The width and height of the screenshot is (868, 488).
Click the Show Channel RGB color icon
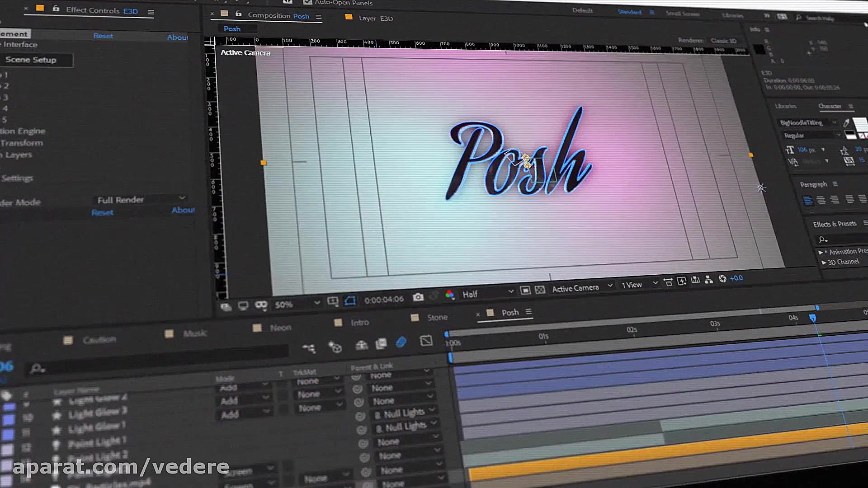point(449,295)
